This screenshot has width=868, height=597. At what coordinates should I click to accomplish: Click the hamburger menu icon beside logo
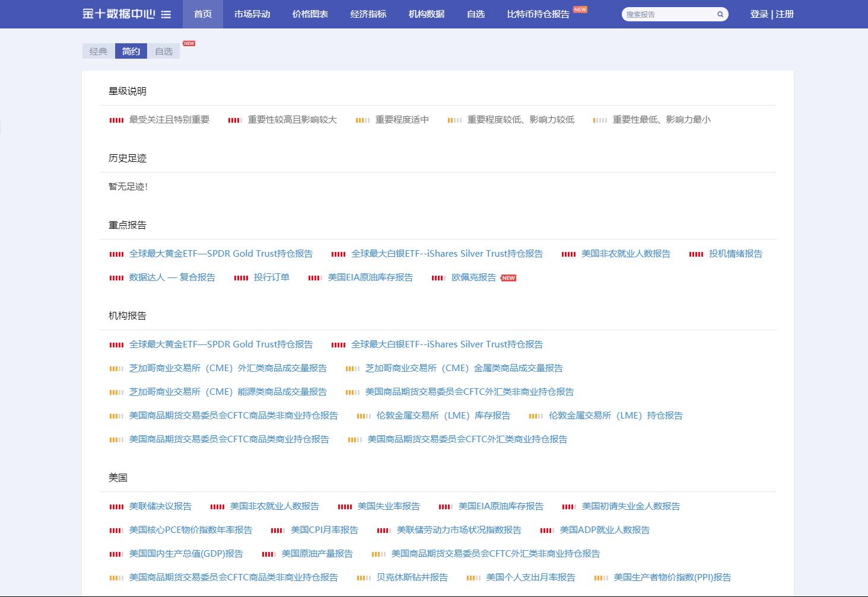[x=166, y=14]
